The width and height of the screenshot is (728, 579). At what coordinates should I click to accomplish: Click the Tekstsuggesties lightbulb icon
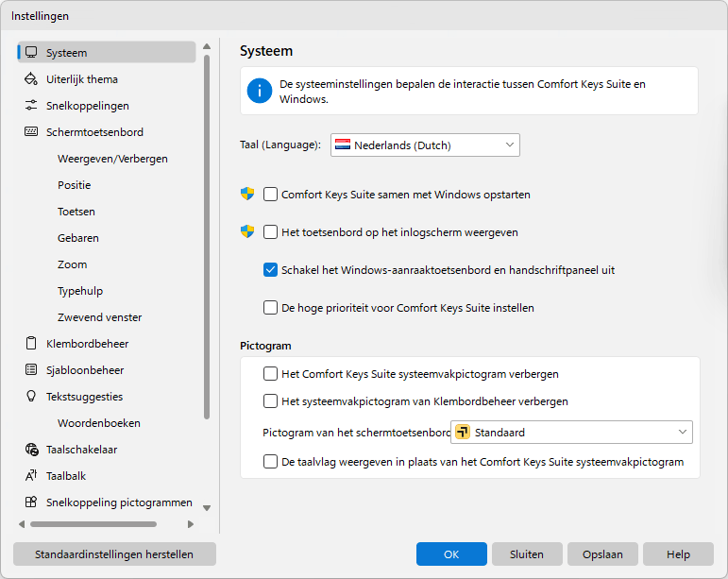31,397
